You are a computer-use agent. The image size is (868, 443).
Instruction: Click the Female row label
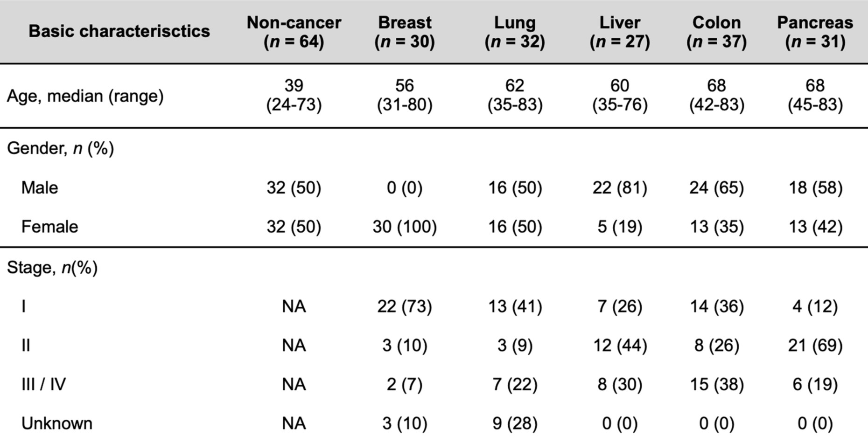49,227
